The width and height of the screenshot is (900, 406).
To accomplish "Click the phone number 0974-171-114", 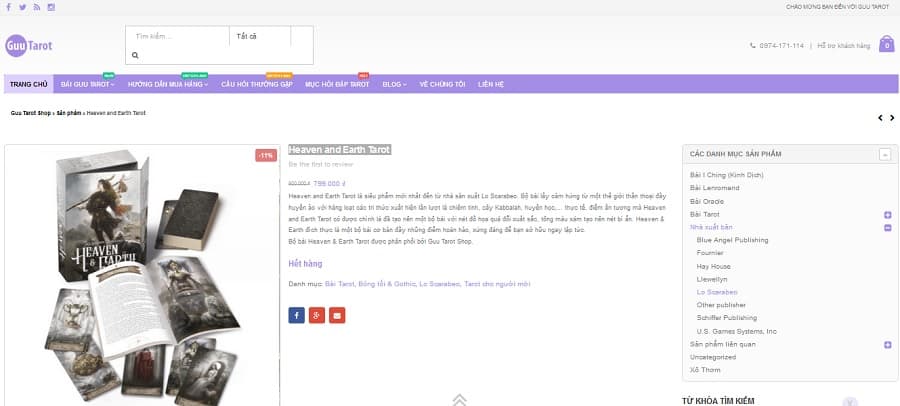I will (x=781, y=45).
